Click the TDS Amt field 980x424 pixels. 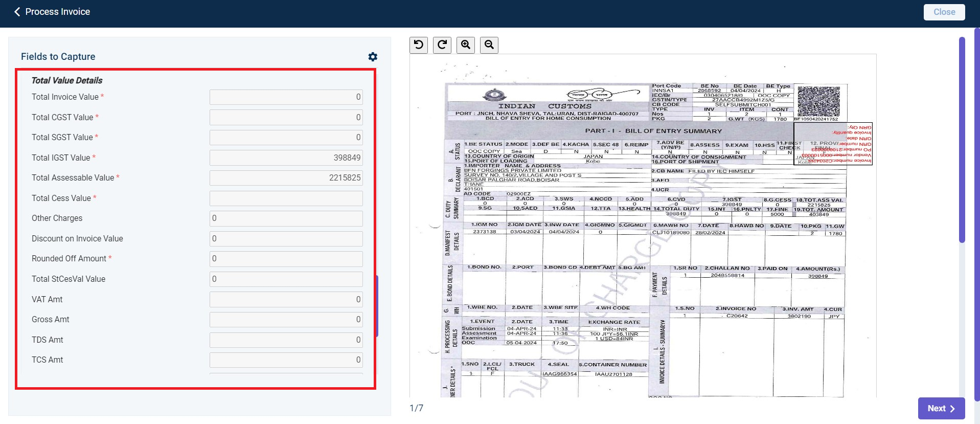[x=286, y=340]
